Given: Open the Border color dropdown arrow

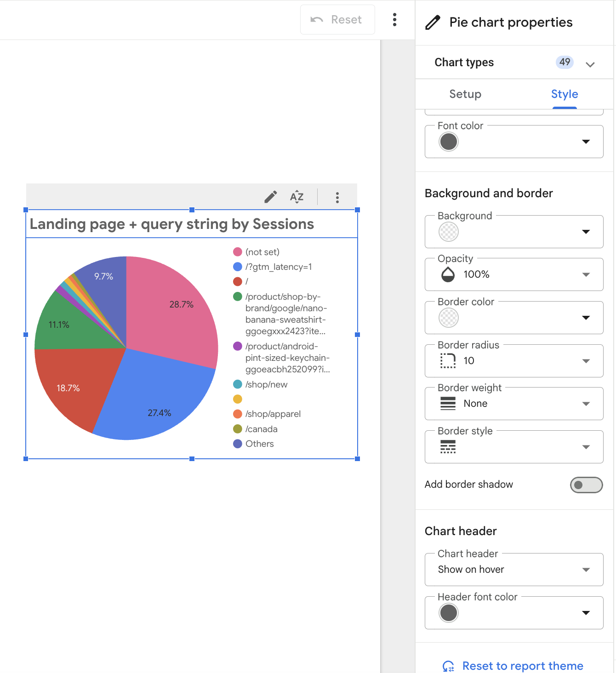Looking at the screenshot, I should click(586, 318).
